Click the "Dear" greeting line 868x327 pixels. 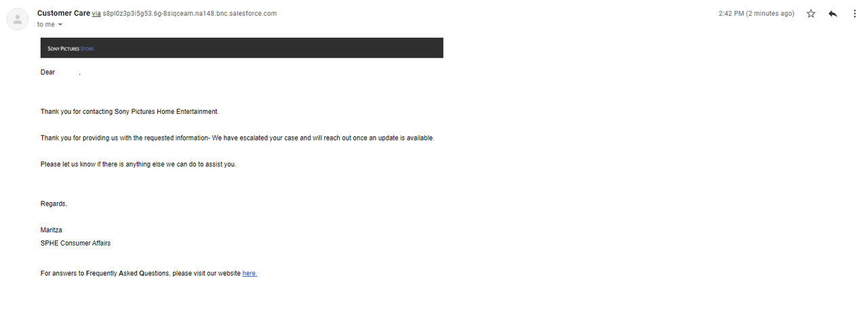[x=60, y=72]
